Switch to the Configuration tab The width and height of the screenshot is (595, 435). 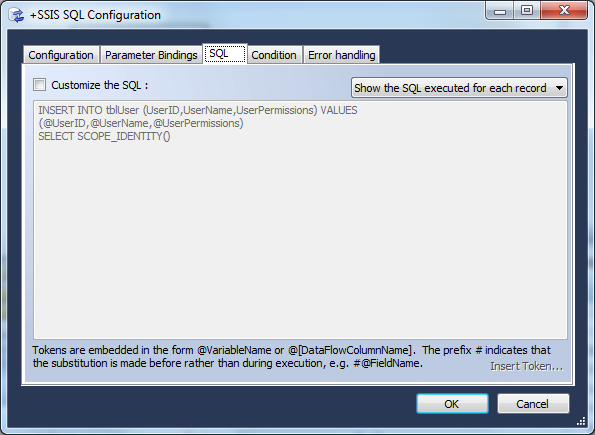(61, 55)
